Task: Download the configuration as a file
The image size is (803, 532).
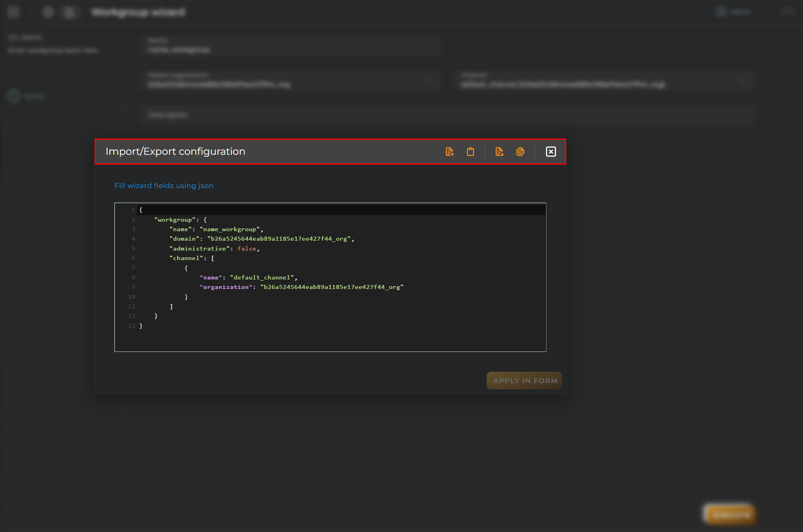Action: coord(499,152)
